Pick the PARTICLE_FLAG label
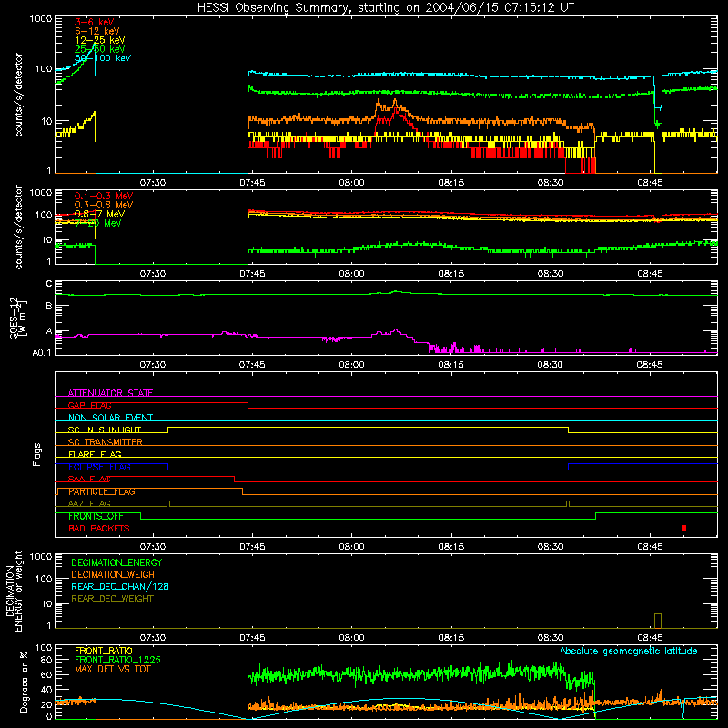728x728 pixels. coord(102,491)
